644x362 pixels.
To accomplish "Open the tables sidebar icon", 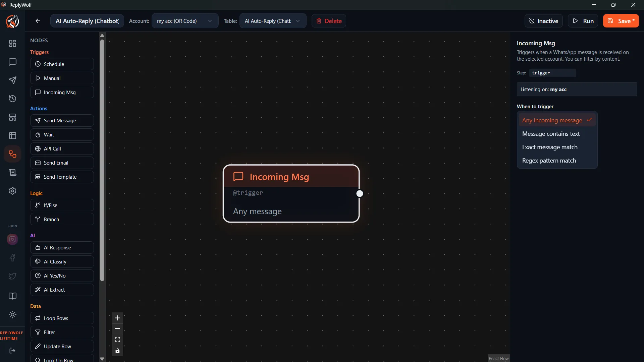I will [x=12, y=136].
